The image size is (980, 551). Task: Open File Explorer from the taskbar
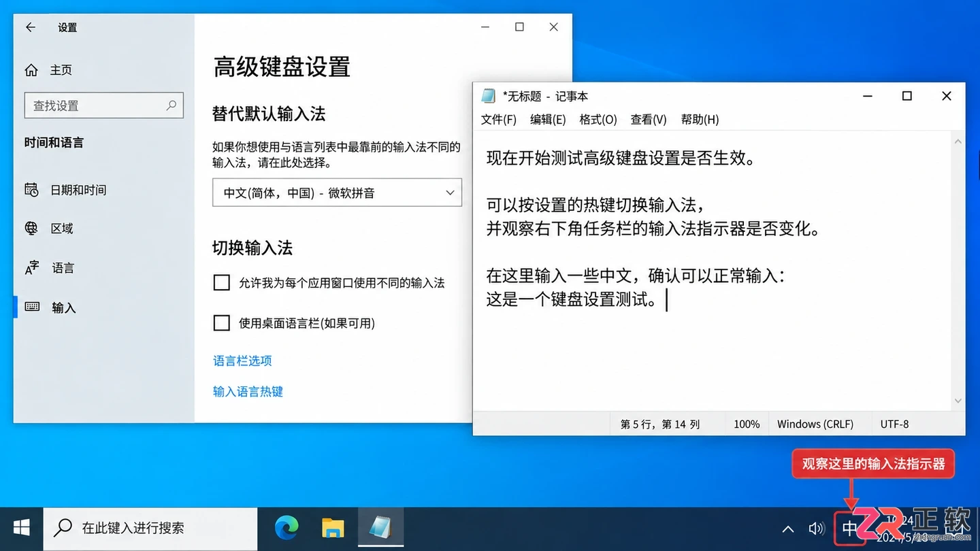tap(333, 528)
